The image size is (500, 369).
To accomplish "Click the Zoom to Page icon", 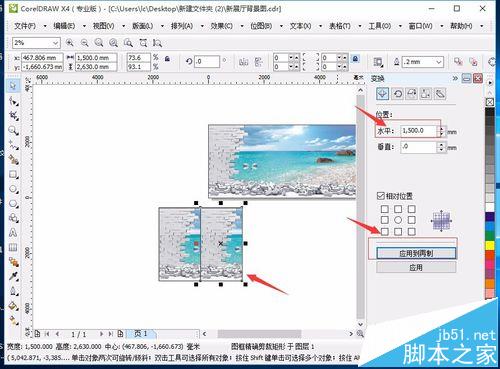I will [x=128, y=43].
